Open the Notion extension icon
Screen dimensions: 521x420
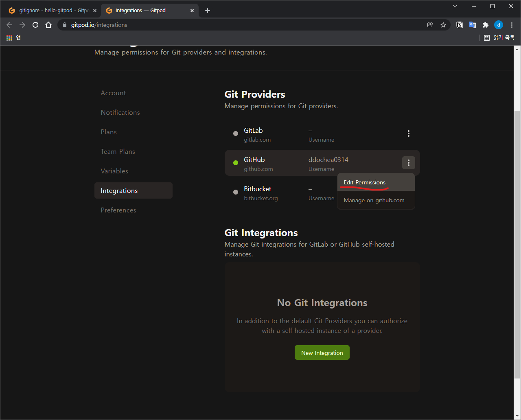tap(460, 25)
